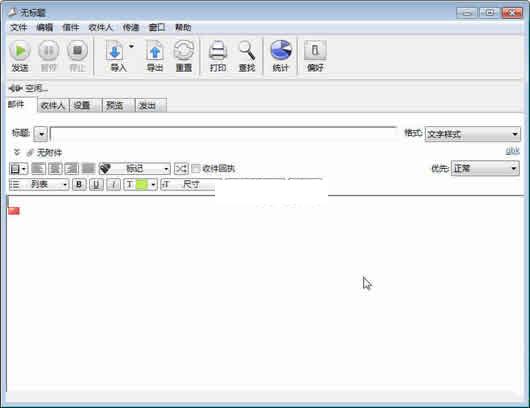This screenshot has height=408, width=530.
Task: Open the insert-object dropdown at the formatting row start
Action: click(19, 168)
